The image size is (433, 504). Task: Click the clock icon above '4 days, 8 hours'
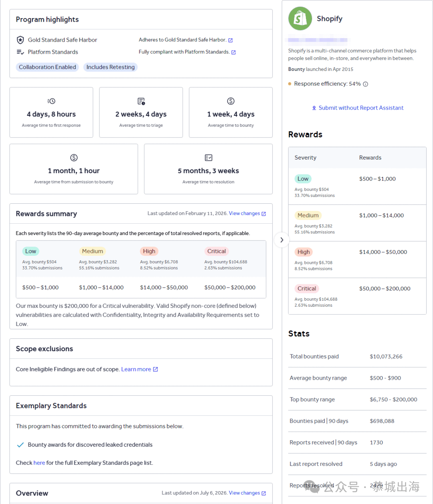click(51, 101)
